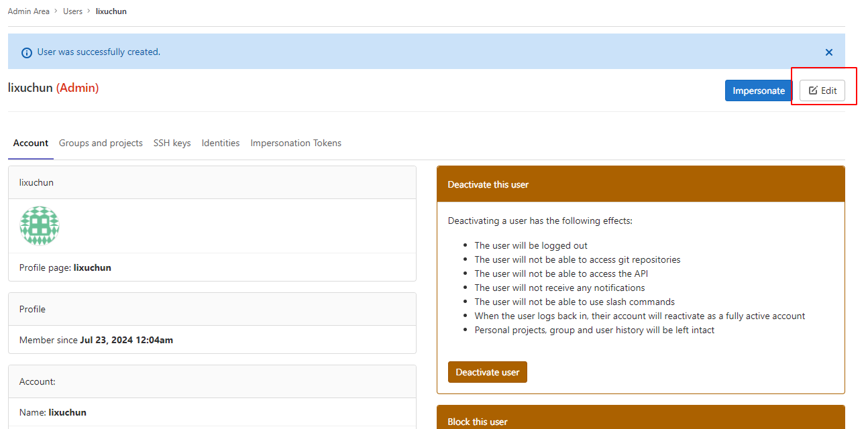
Task: Open the Impersonation Tokens tab
Action: [x=296, y=143]
